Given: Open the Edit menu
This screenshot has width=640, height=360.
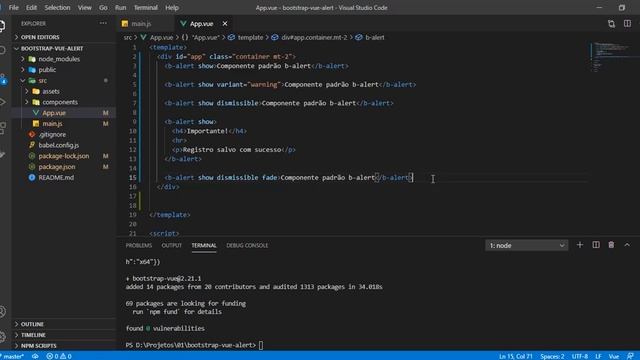Looking at the screenshot, I should 31,7.
